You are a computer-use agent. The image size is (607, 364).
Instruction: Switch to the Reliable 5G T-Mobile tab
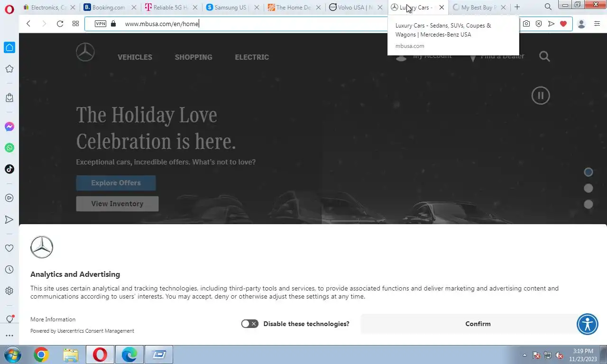(x=171, y=8)
